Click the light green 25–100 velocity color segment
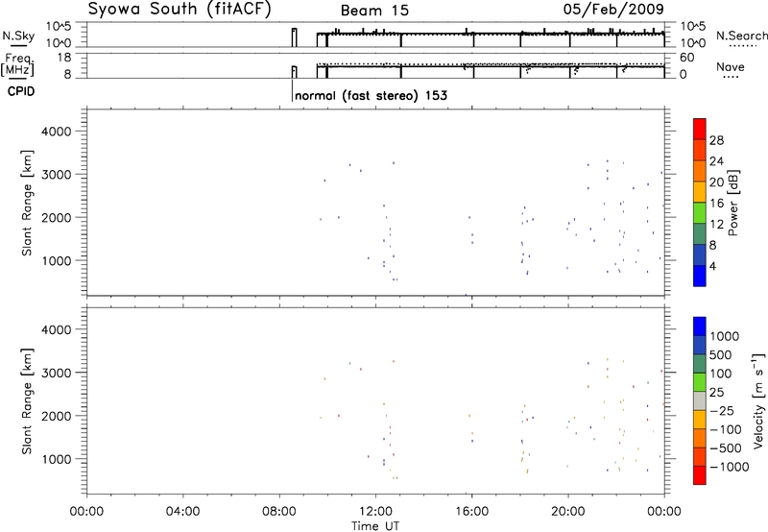 700,383
